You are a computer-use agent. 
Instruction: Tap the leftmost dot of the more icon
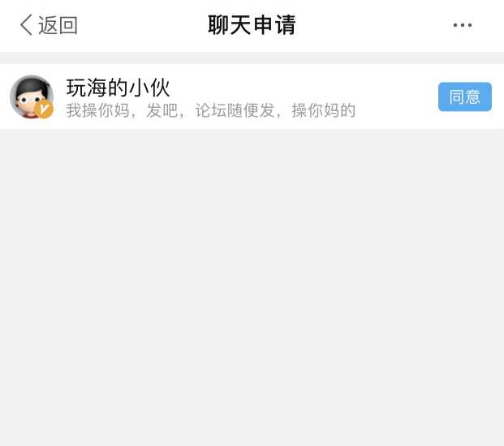pos(455,25)
